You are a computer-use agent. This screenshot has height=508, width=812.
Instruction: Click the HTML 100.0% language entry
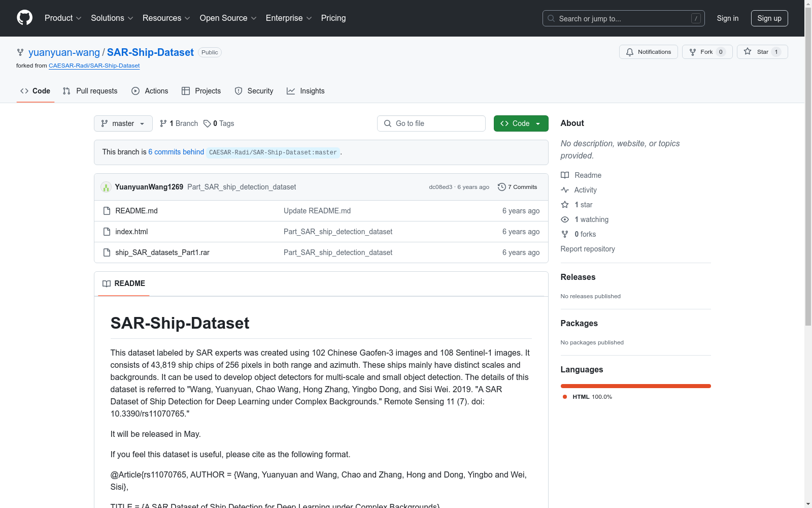tap(588, 397)
